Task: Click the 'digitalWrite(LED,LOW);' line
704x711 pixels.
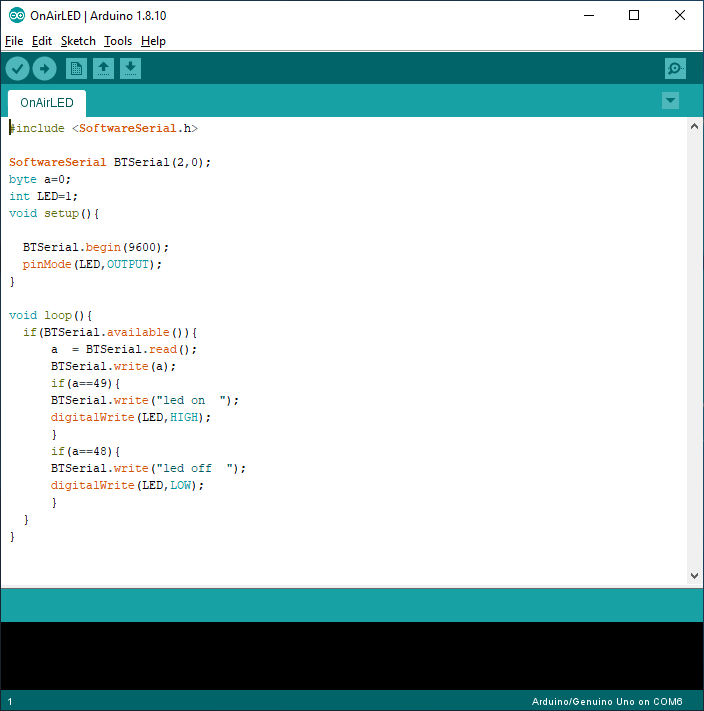Action: (x=127, y=486)
